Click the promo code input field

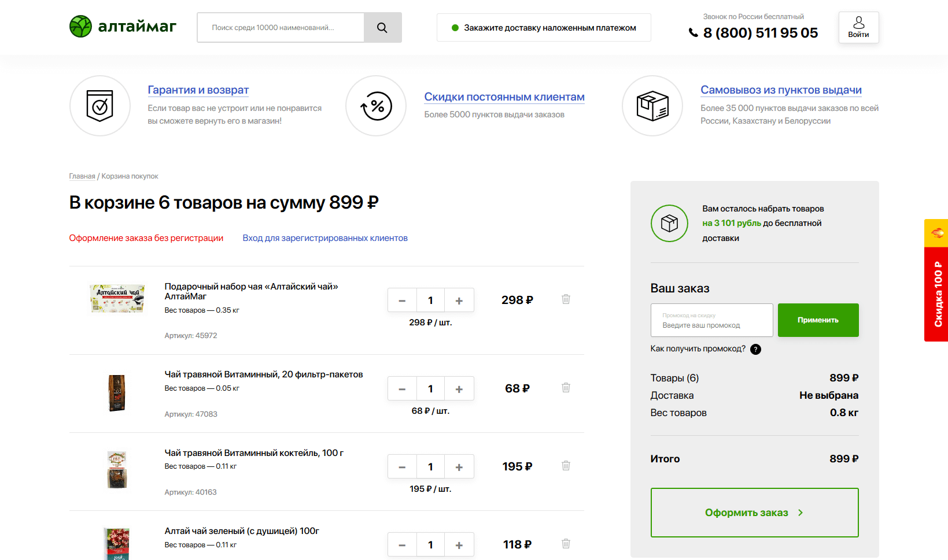(711, 320)
